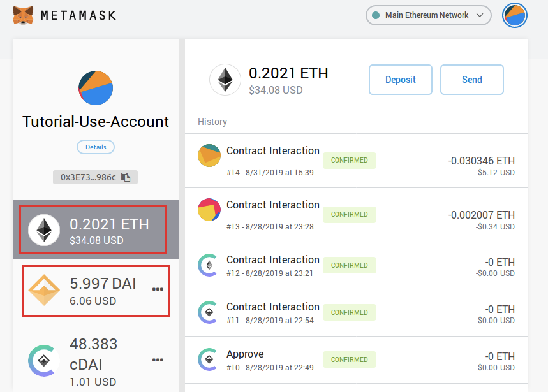The width and height of the screenshot is (548, 392).
Task: Click the MetaMask fox logo
Action: pyautogui.click(x=23, y=15)
